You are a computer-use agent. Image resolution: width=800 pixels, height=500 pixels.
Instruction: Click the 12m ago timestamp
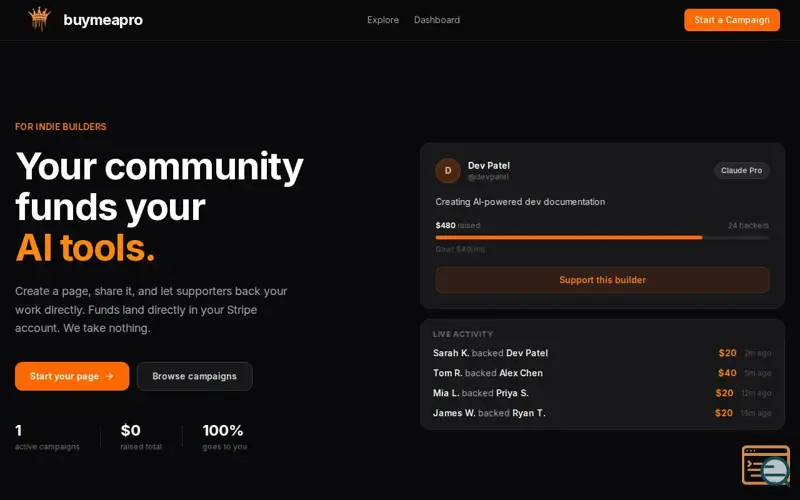click(756, 393)
